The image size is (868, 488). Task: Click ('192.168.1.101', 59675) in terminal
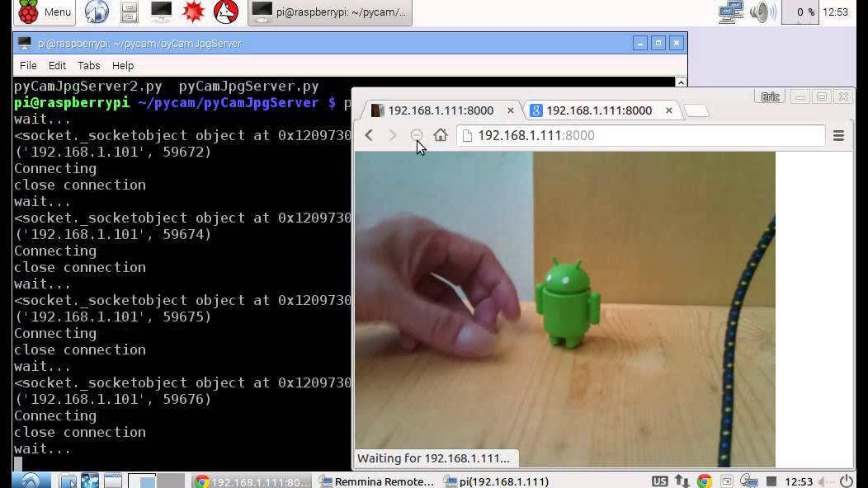[x=113, y=317]
